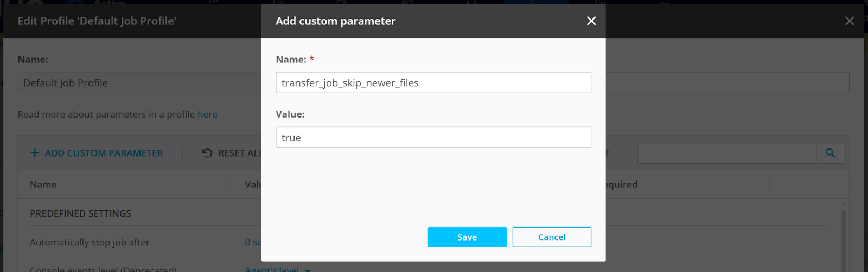This screenshot has height=272, width=868.
Task: Save the custom parameter
Action: 467,237
